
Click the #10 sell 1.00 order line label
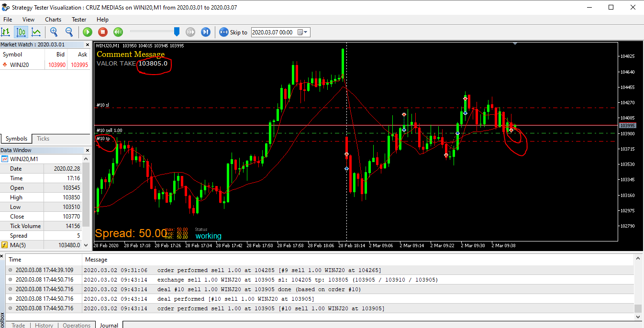coord(109,130)
